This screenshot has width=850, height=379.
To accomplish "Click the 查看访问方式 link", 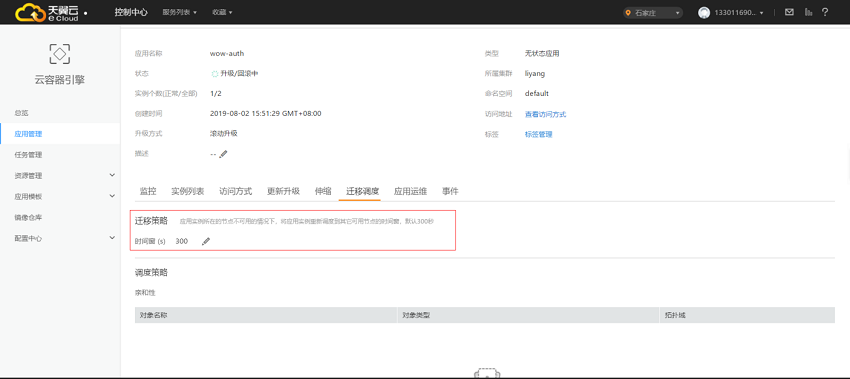I will click(545, 114).
